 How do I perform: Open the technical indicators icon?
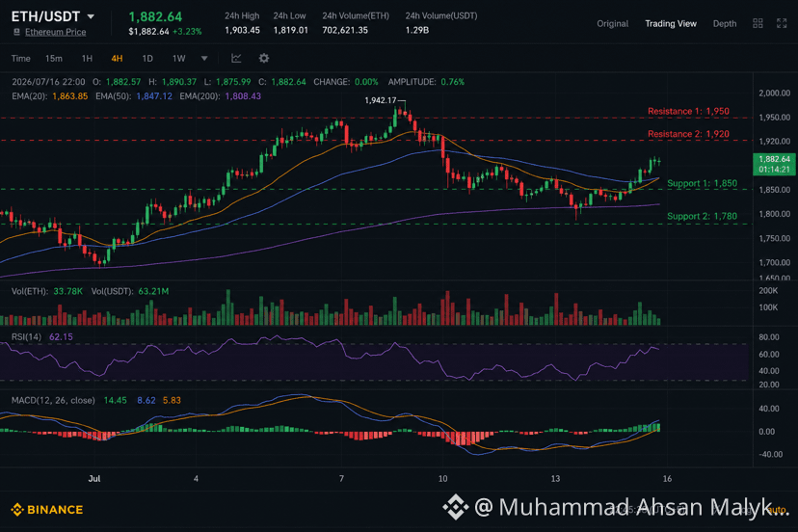point(236,58)
